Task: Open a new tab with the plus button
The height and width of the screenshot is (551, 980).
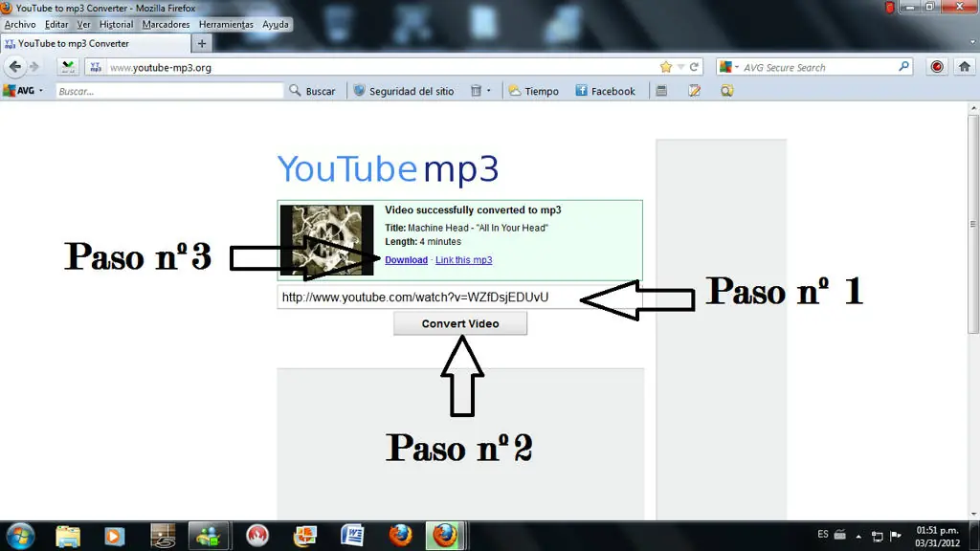Action: 201,43
